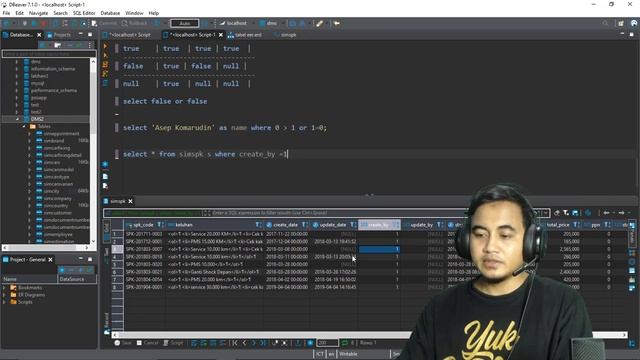Click the search icon in top toolbar

point(605,23)
